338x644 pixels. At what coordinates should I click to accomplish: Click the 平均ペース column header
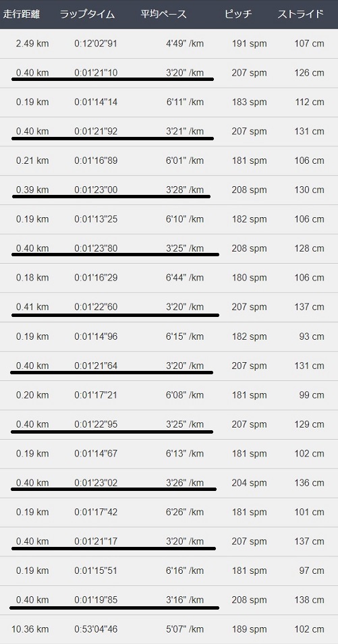163,14
